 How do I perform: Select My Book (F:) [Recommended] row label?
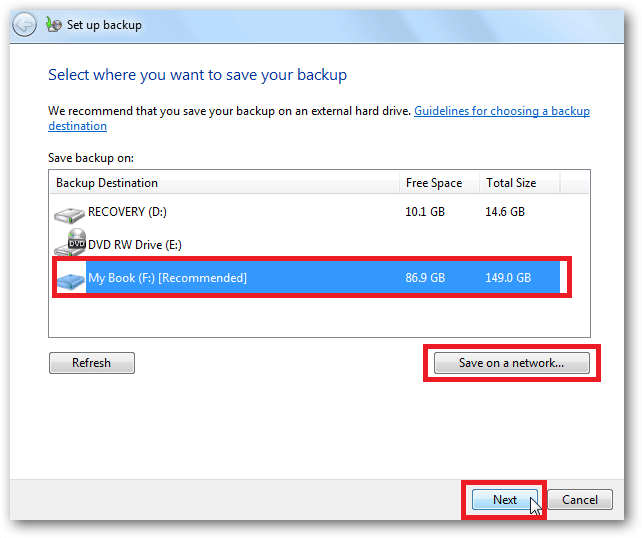pos(167,278)
